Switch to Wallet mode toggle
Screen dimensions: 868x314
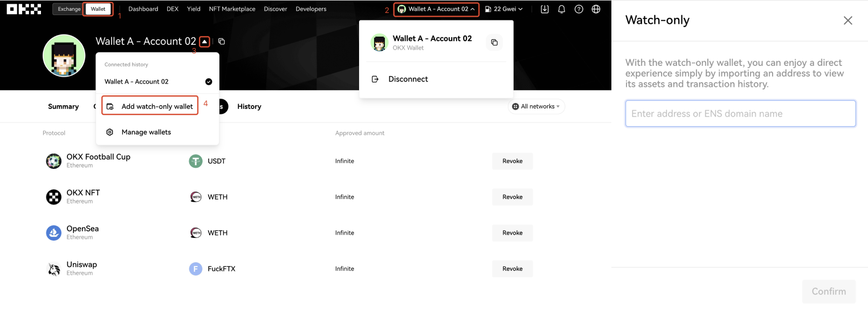point(98,9)
